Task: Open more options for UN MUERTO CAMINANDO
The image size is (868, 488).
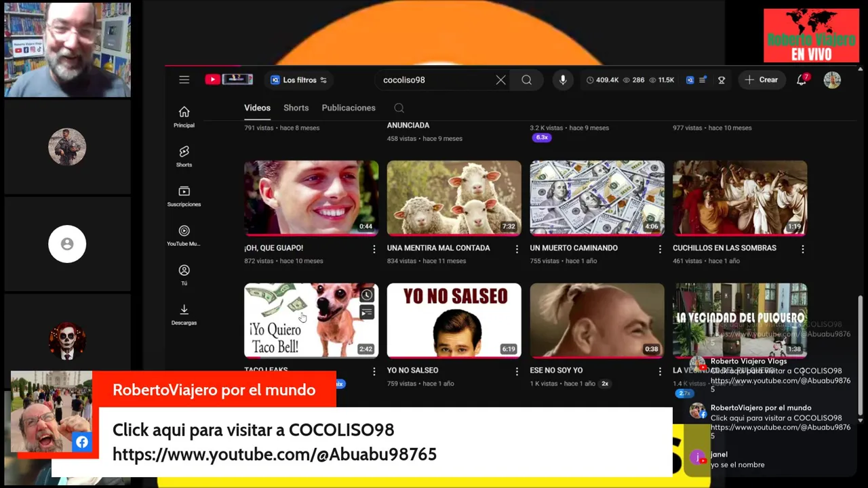Action: click(660, 249)
